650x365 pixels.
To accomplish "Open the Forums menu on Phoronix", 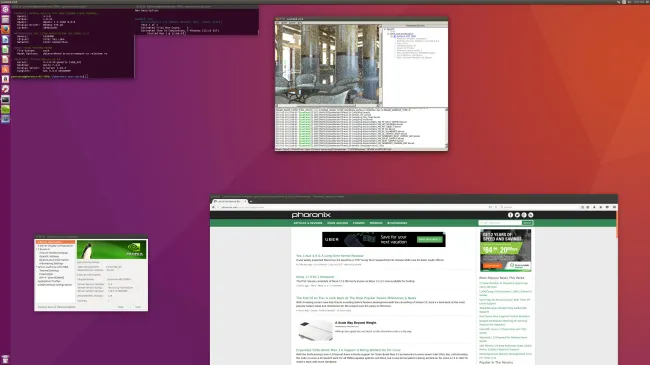I will 359,223.
